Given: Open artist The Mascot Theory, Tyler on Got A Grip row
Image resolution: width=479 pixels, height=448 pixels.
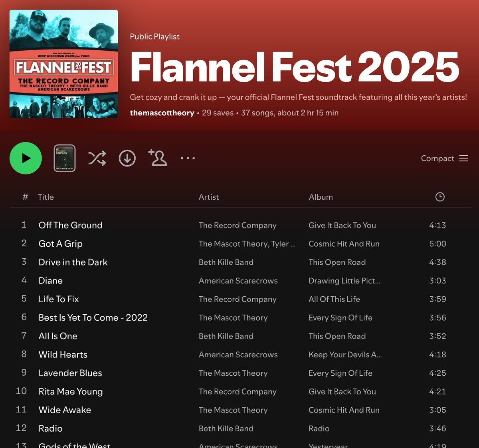Looking at the screenshot, I should click(x=247, y=244).
